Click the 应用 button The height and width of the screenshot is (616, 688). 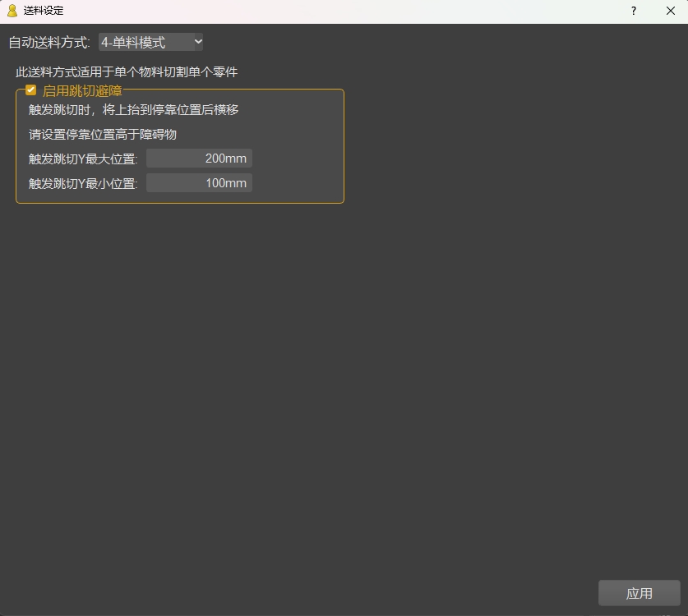pyautogui.click(x=640, y=593)
